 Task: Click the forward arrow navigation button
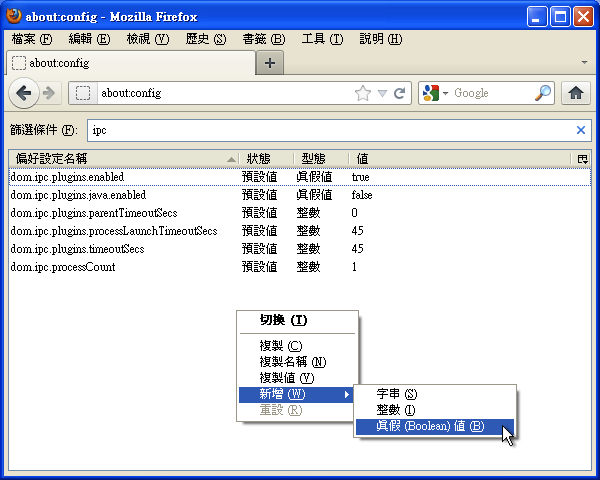(x=49, y=93)
